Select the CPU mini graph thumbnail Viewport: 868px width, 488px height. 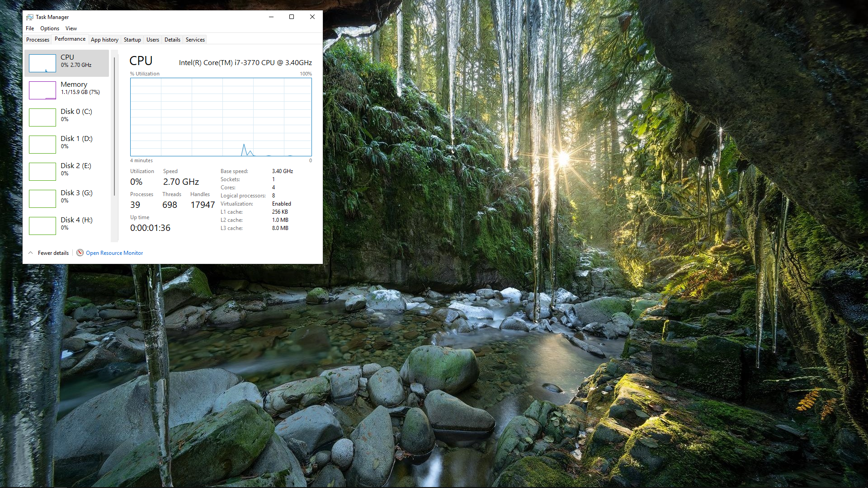point(42,63)
